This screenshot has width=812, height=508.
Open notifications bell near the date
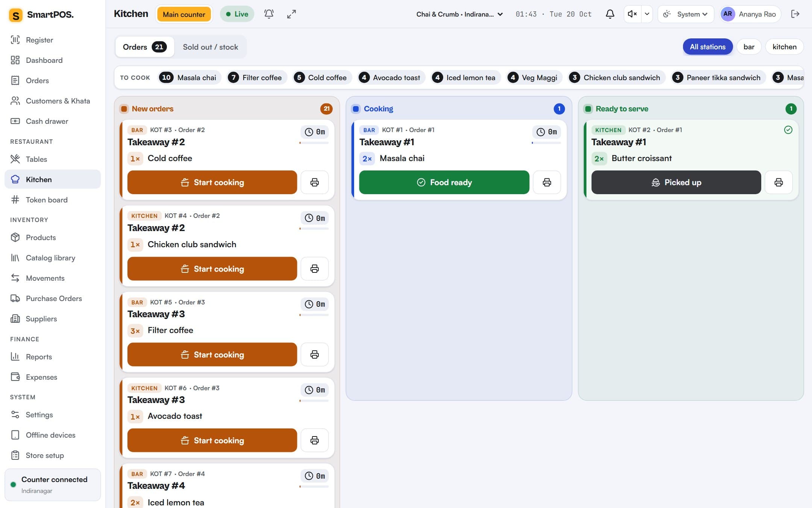(x=610, y=14)
